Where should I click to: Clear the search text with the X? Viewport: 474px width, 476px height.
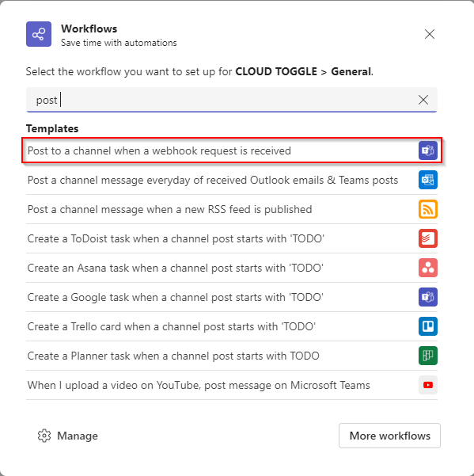coord(423,100)
